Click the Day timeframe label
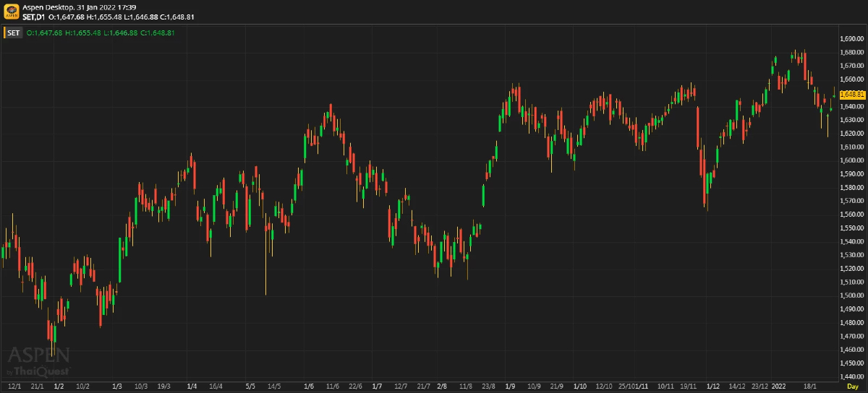Image resolution: width=868 pixels, height=393 pixels. click(x=853, y=386)
